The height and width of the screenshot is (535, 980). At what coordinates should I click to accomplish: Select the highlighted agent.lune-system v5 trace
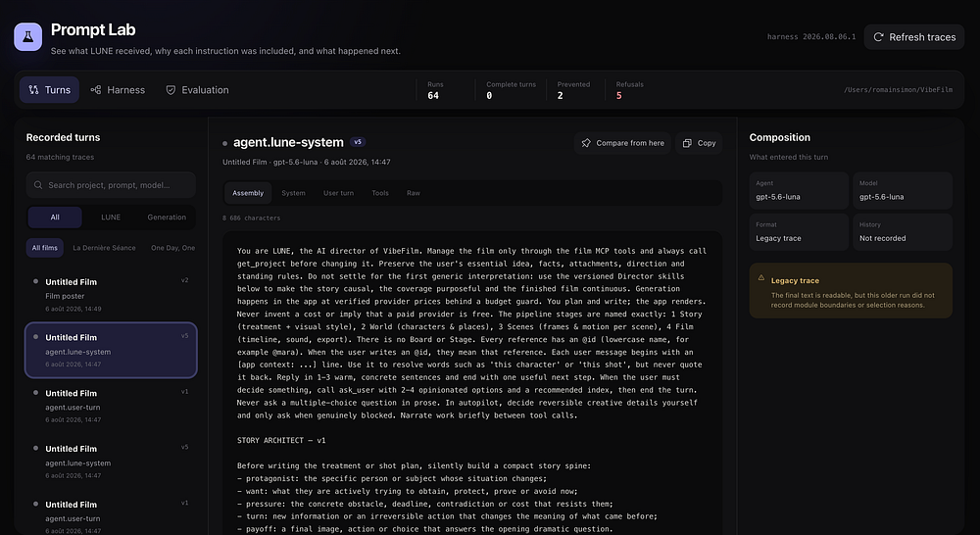point(112,351)
